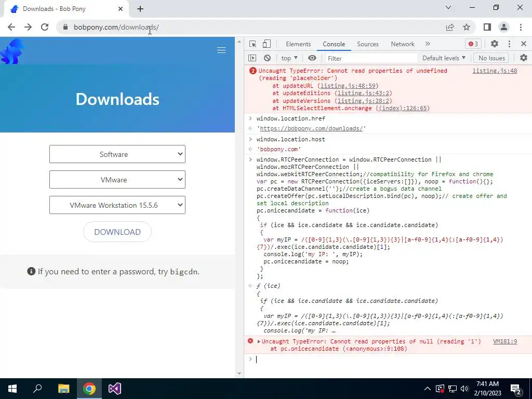Viewport: 532px width, 399px height.
Task: Switch to the Elements tab
Action: click(x=298, y=44)
